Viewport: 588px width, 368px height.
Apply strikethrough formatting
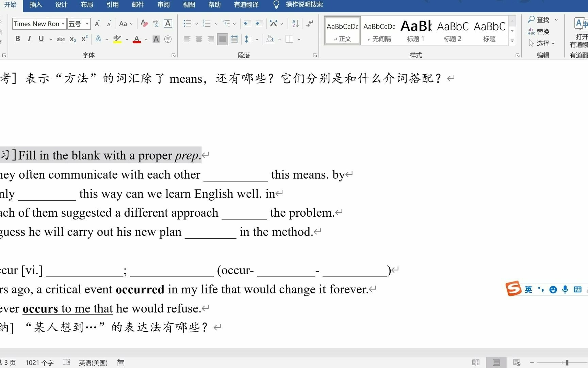tap(61, 39)
